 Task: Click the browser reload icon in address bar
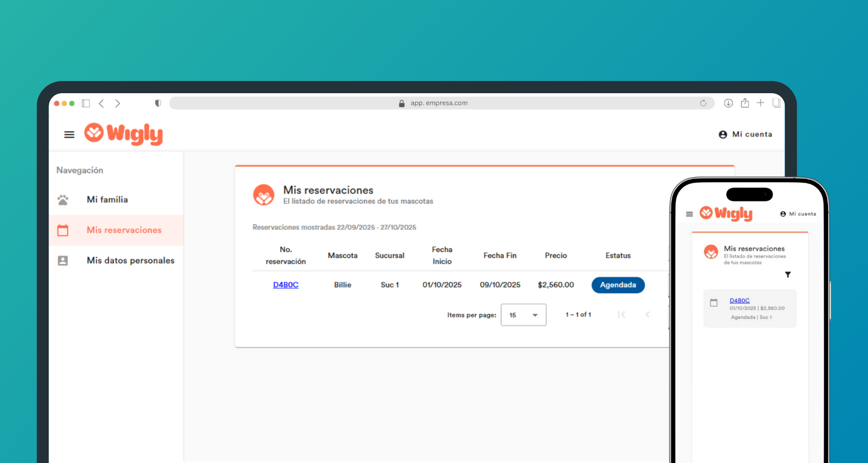coord(703,104)
